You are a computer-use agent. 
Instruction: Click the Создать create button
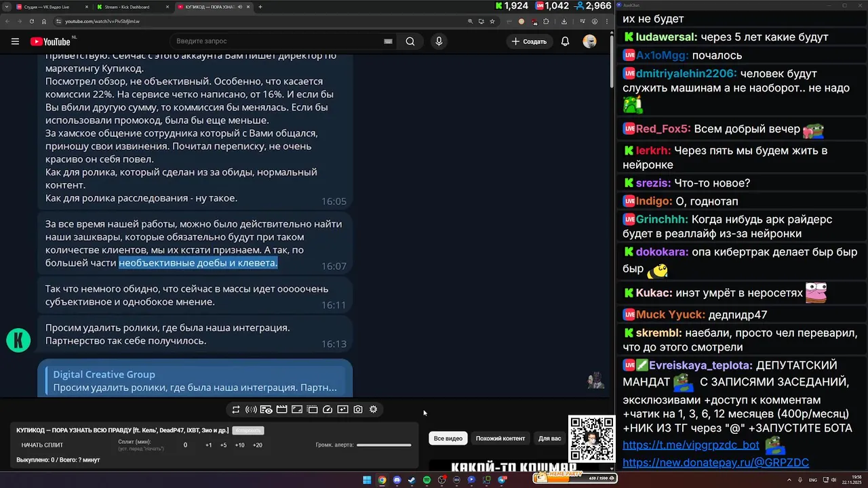click(x=529, y=41)
